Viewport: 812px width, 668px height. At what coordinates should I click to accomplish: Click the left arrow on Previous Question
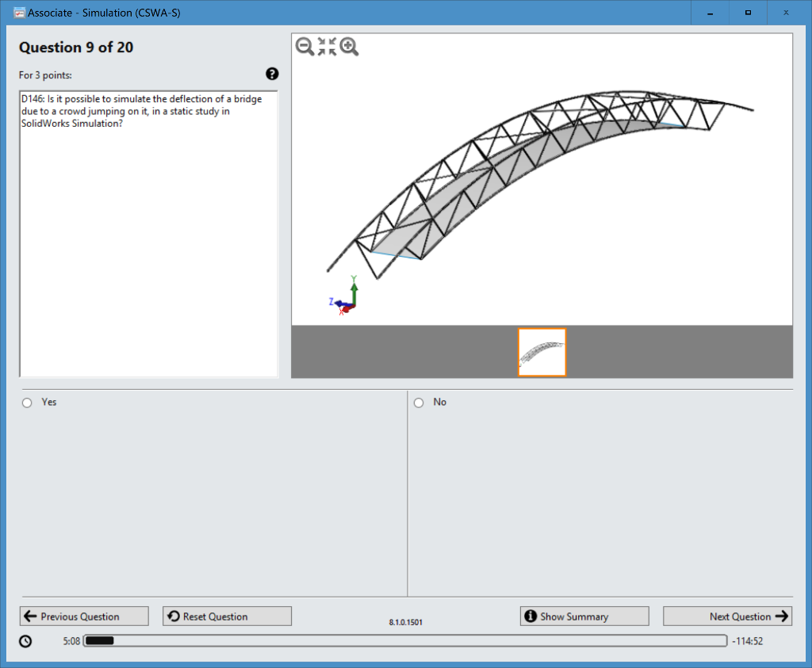pos(31,616)
